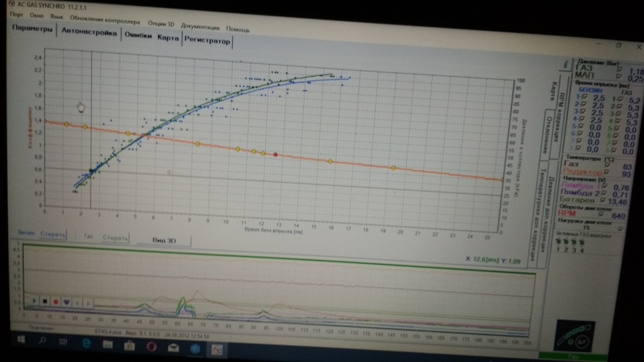
Task: Toggle gas injector 2 checkbox
Action: click(x=620, y=107)
